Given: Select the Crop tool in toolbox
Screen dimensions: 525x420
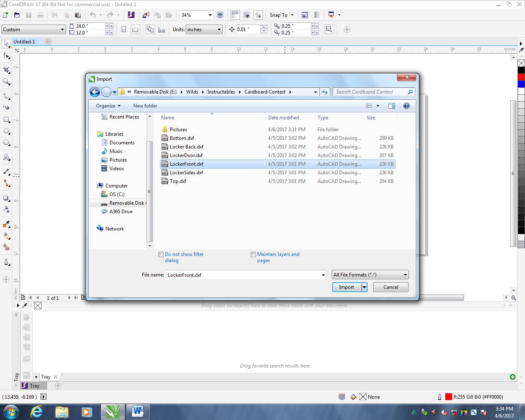Looking at the screenshot, I should coord(6,70).
